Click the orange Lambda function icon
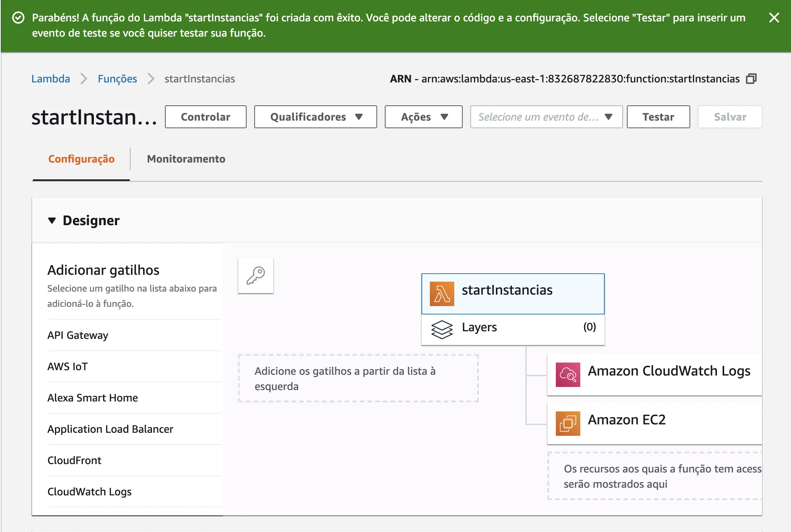The height and width of the screenshot is (532, 791). click(442, 294)
